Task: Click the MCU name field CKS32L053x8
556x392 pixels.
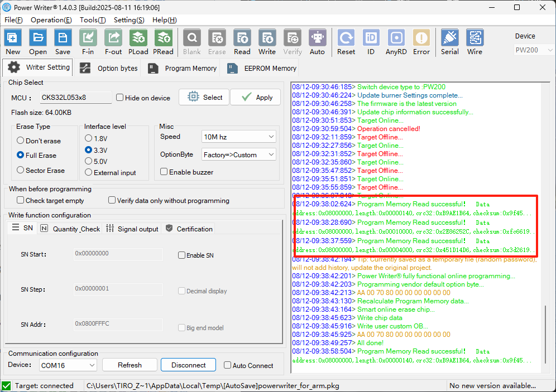Action: 75,98
